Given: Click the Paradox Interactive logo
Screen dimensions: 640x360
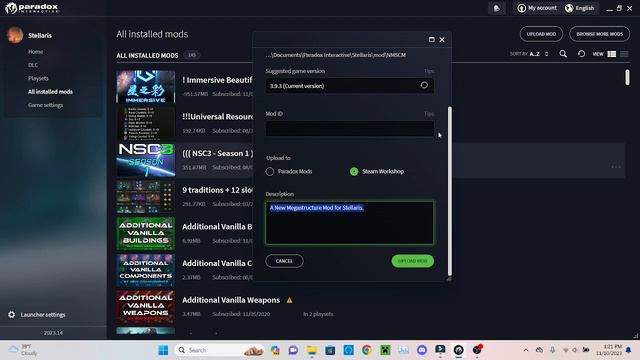Looking at the screenshot, I should (x=31, y=8).
